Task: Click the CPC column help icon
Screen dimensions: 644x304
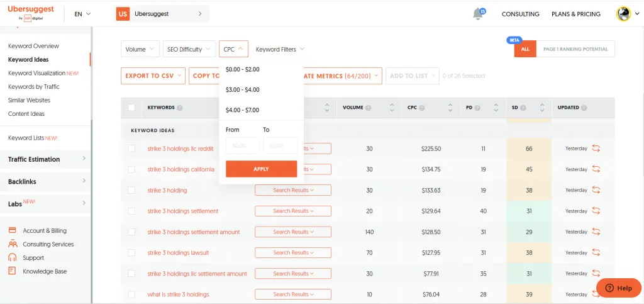Action: (422, 108)
